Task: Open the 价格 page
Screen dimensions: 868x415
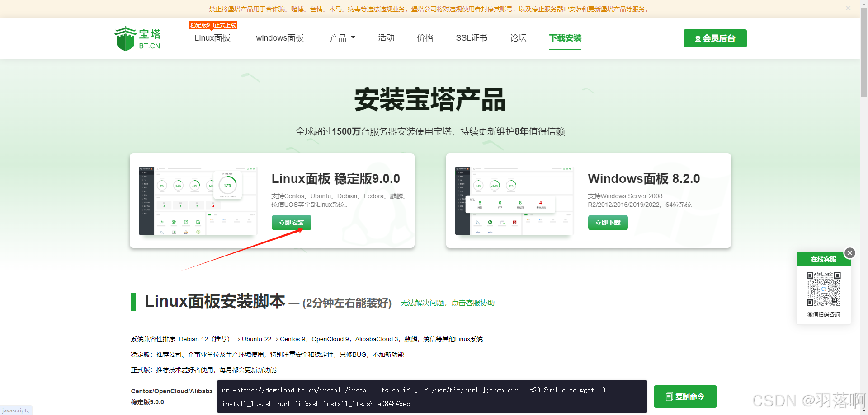Action: pos(425,38)
